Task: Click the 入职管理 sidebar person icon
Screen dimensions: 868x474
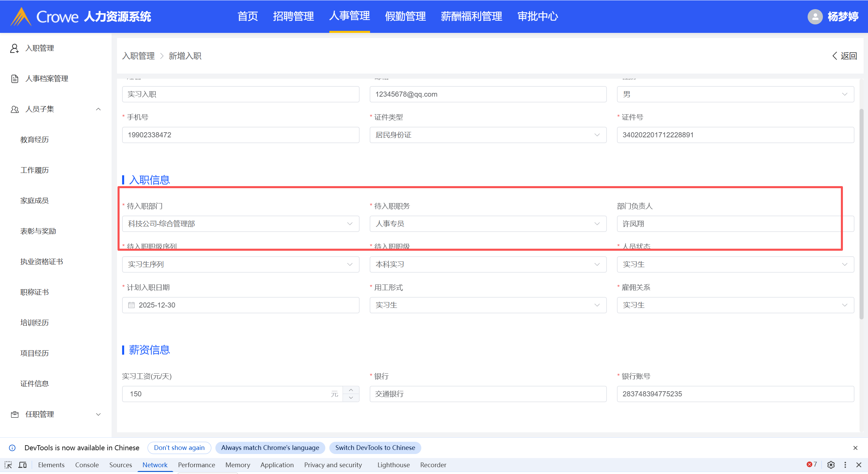Action: (14, 48)
